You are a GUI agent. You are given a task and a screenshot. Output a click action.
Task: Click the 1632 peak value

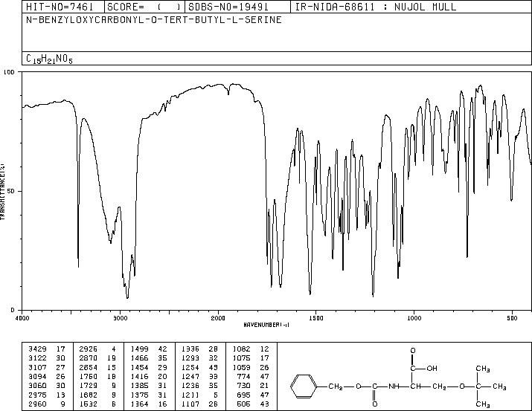(x=89, y=404)
